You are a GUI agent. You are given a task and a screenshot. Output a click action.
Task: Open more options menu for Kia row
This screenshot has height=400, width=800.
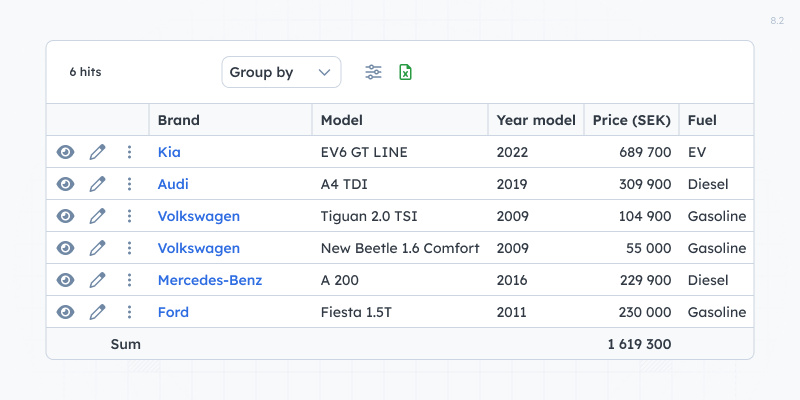point(130,152)
